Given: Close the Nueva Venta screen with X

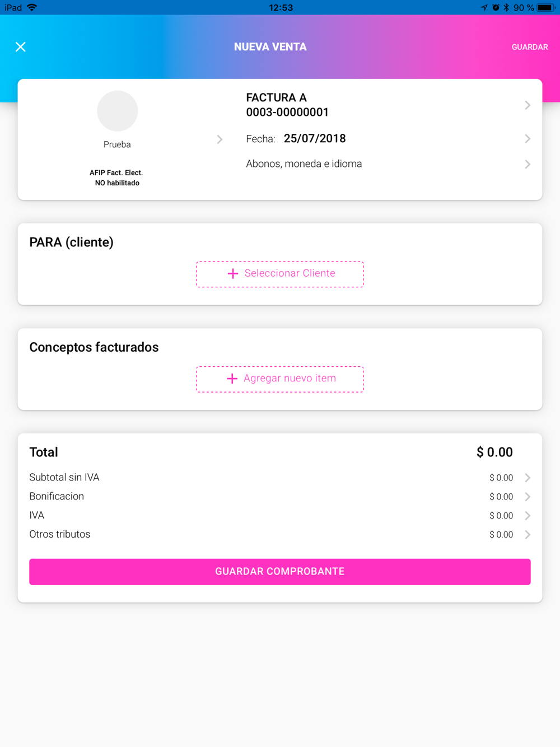Looking at the screenshot, I should tap(21, 47).
